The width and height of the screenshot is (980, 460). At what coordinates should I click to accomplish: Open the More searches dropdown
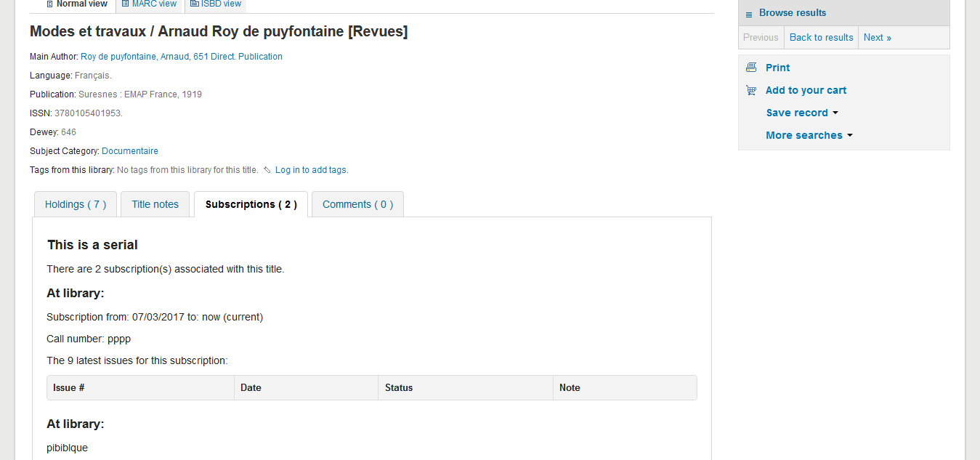(809, 135)
